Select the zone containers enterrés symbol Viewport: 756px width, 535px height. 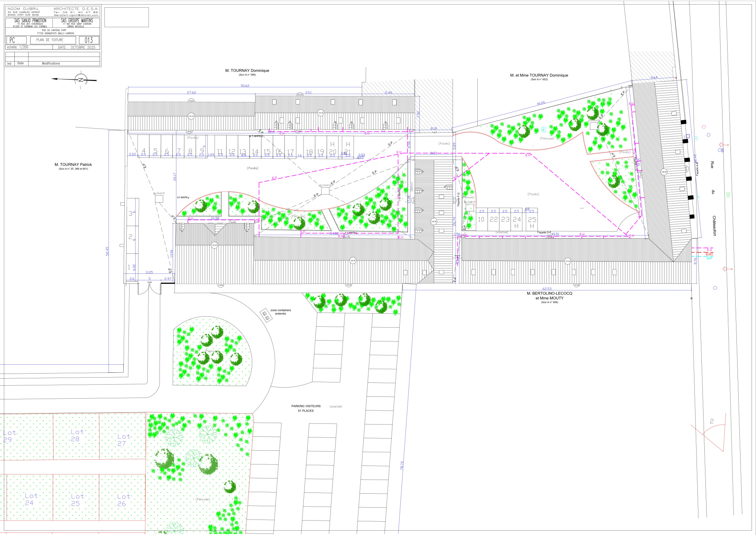pos(265,315)
